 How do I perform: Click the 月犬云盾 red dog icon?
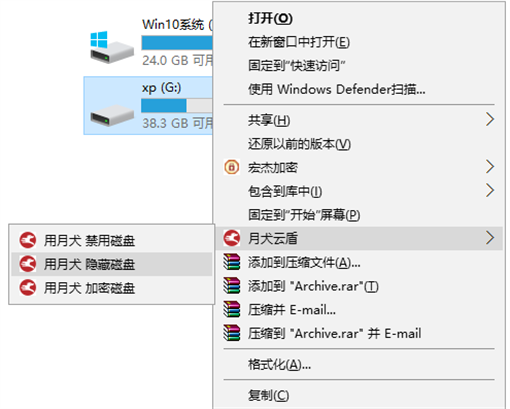click(232, 238)
